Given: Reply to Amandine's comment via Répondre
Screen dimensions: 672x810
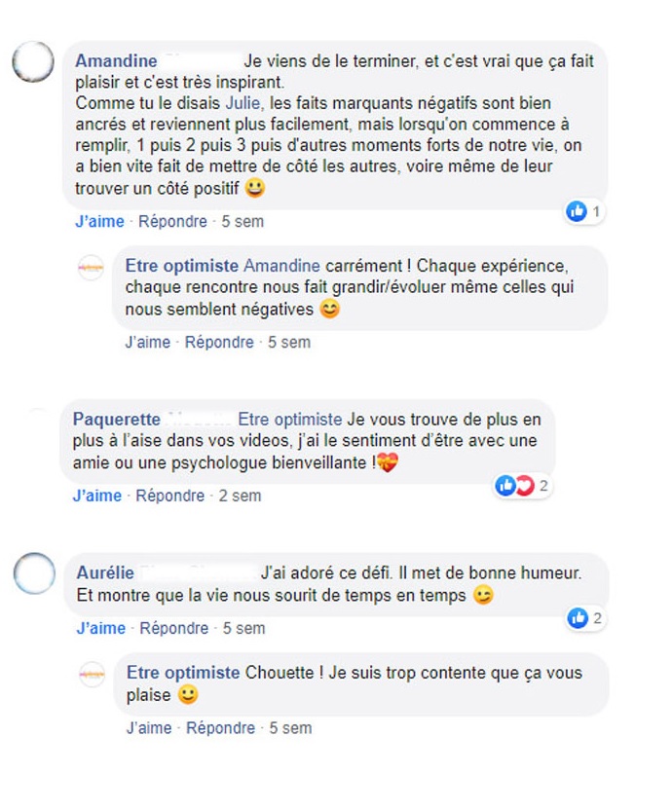Looking at the screenshot, I should point(172,221).
